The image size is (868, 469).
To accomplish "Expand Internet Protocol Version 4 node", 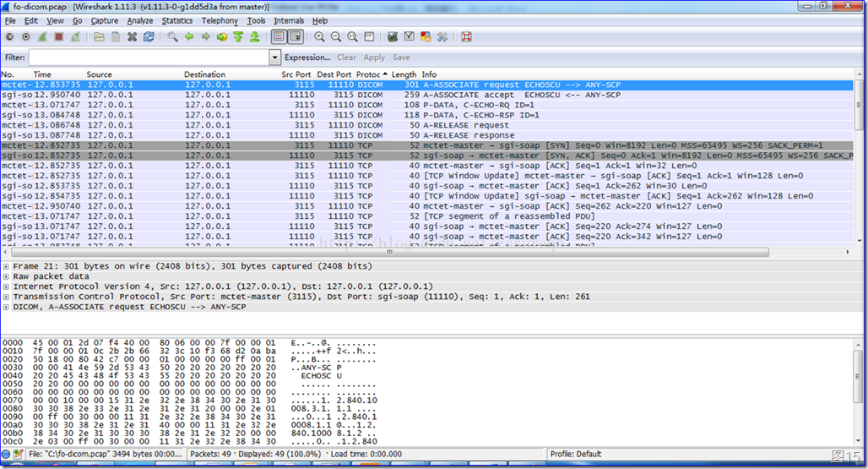I will pyautogui.click(x=6, y=286).
